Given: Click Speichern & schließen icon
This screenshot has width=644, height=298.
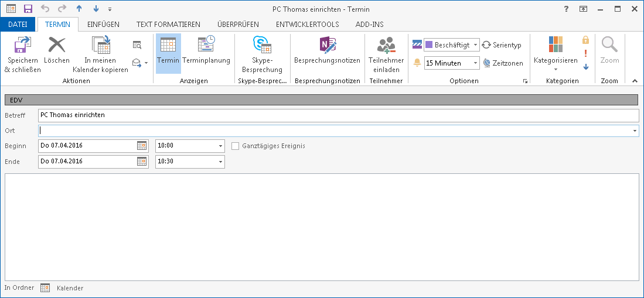Looking at the screenshot, I should [22, 46].
